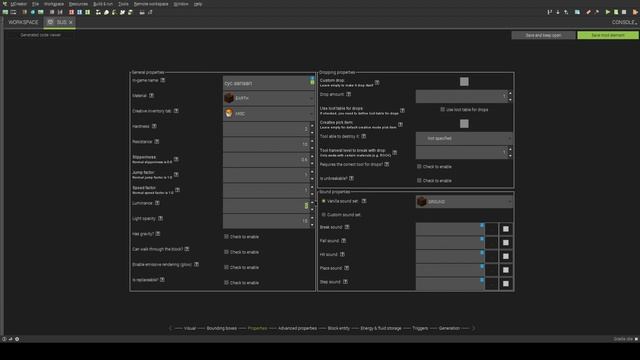Open help icon beside Material label
Image resolution: width=640 pixels, height=360 pixels.
(151, 96)
